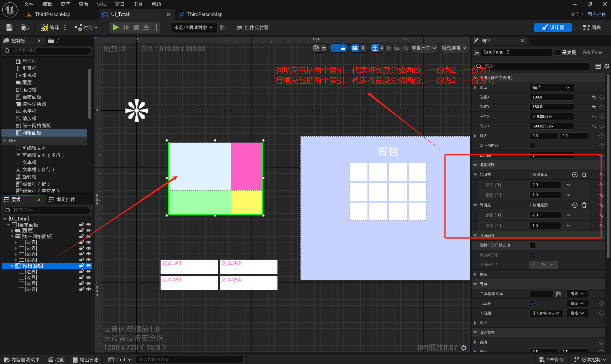Viewport: 611px width, 364px height.
Task: Open 控件反射器 widget reflector
Action: click(x=252, y=28)
